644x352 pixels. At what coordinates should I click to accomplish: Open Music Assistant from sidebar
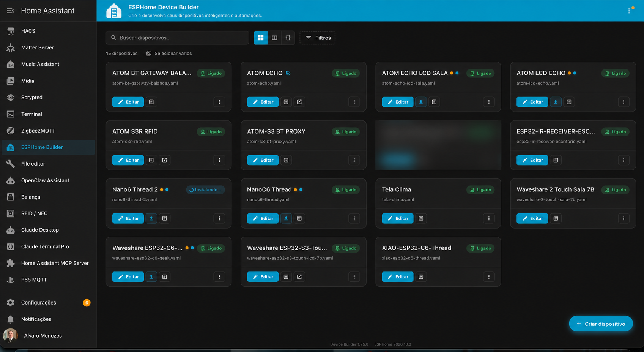coord(48,64)
